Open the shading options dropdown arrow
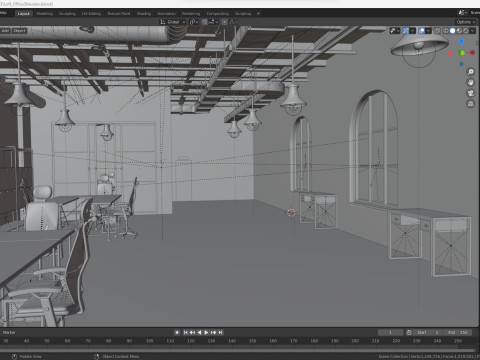 473,31
